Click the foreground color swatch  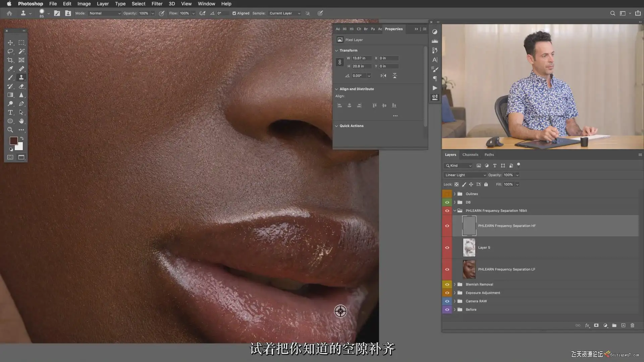[13, 140]
